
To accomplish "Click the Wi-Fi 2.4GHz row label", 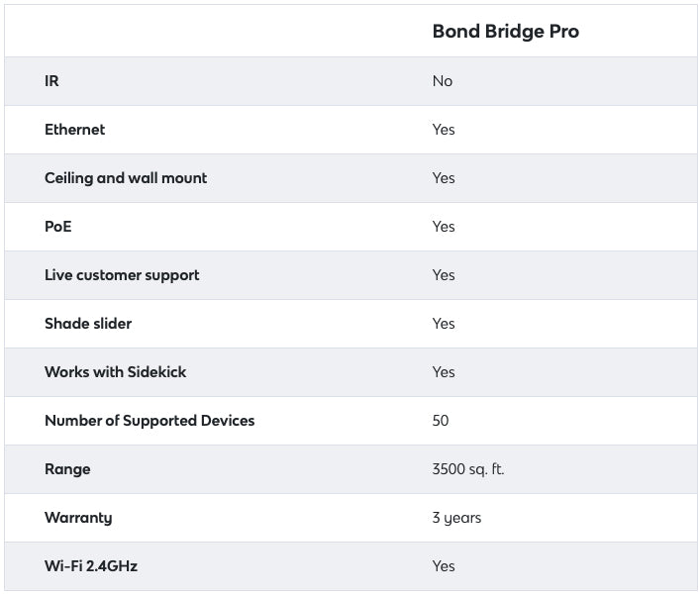I will pos(91,566).
